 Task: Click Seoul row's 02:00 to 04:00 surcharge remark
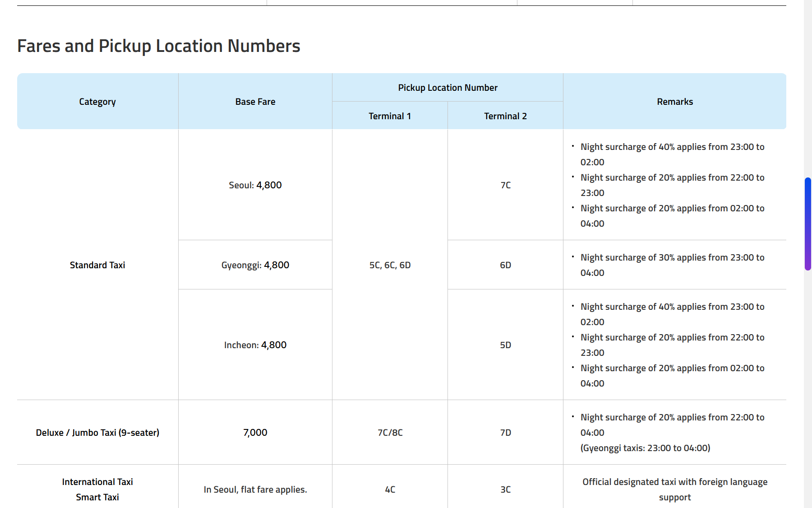(673, 216)
